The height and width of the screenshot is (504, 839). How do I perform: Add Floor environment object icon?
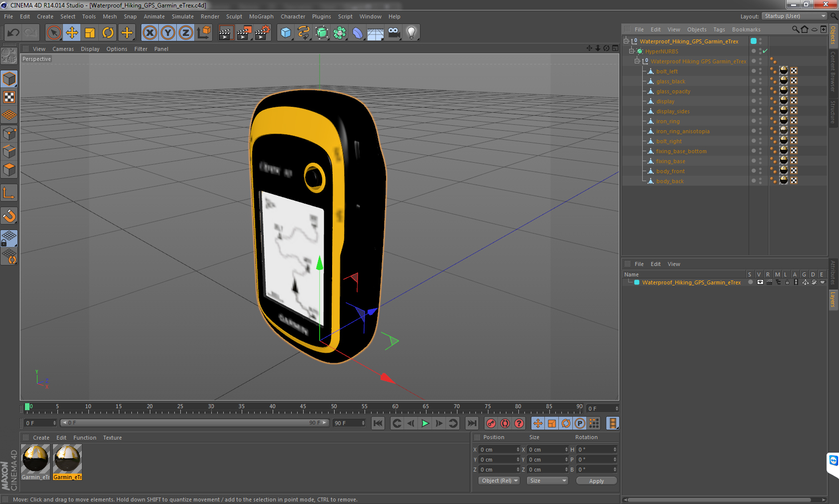pos(376,33)
